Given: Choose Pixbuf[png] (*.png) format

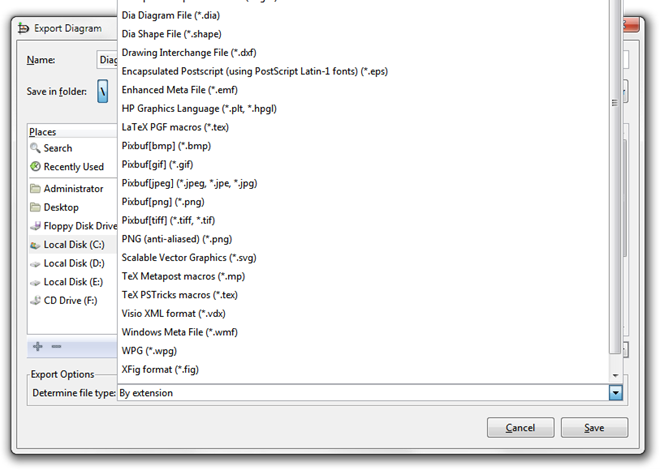Looking at the screenshot, I should (x=163, y=202).
